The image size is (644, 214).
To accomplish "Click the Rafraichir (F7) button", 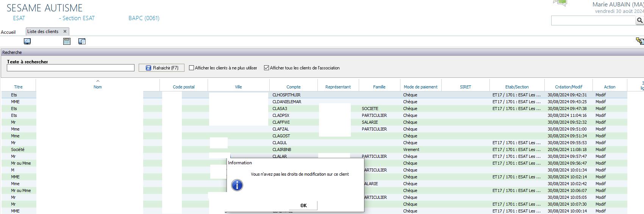I will tap(161, 68).
